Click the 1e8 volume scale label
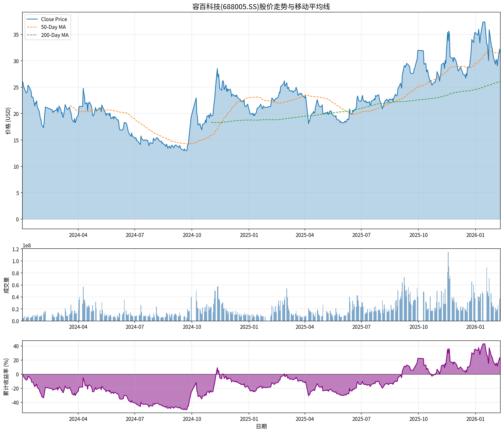This screenshot has height=433, width=504. (x=27, y=246)
